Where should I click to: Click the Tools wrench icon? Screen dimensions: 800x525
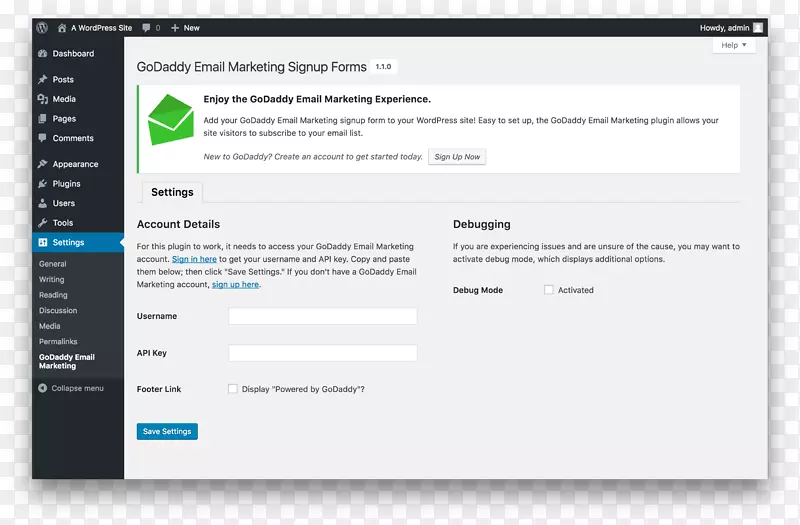tap(42, 222)
